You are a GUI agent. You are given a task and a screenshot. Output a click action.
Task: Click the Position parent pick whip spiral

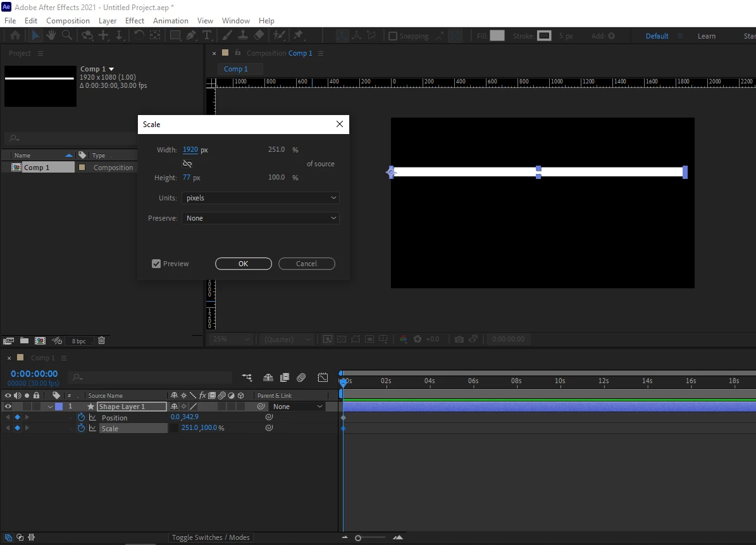pos(269,417)
